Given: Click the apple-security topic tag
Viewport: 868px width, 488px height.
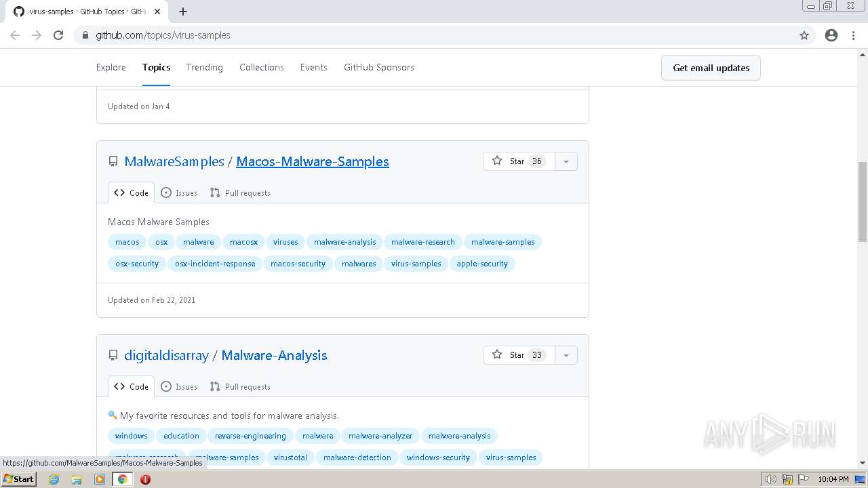Looking at the screenshot, I should (482, 264).
